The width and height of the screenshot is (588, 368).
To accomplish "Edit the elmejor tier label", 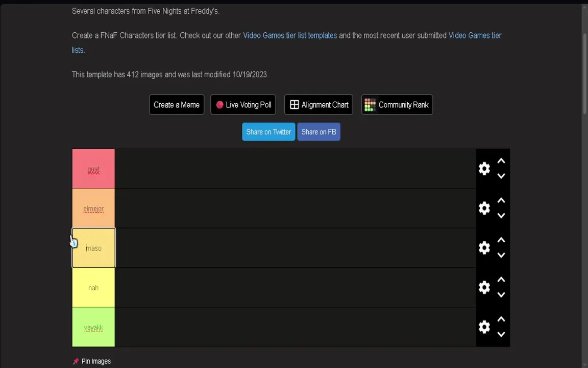I will pyautogui.click(x=93, y=208).
